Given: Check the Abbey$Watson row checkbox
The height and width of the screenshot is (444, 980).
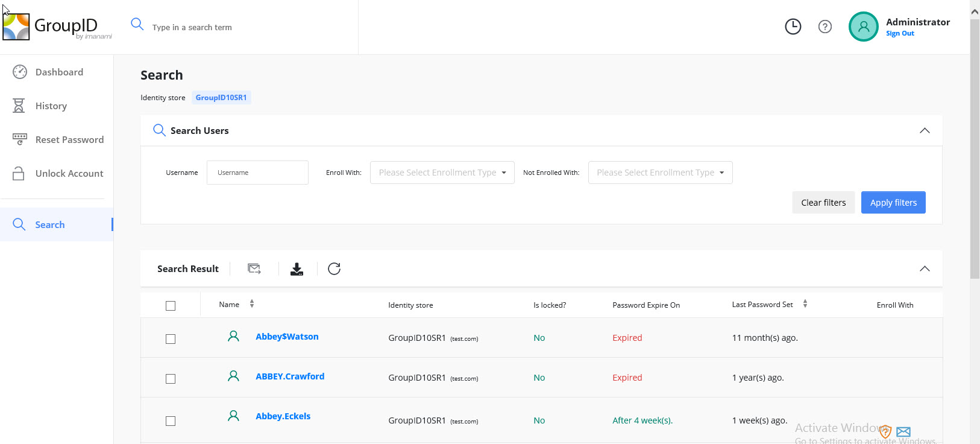Looking at the screenshot, I should pos(171,339).
